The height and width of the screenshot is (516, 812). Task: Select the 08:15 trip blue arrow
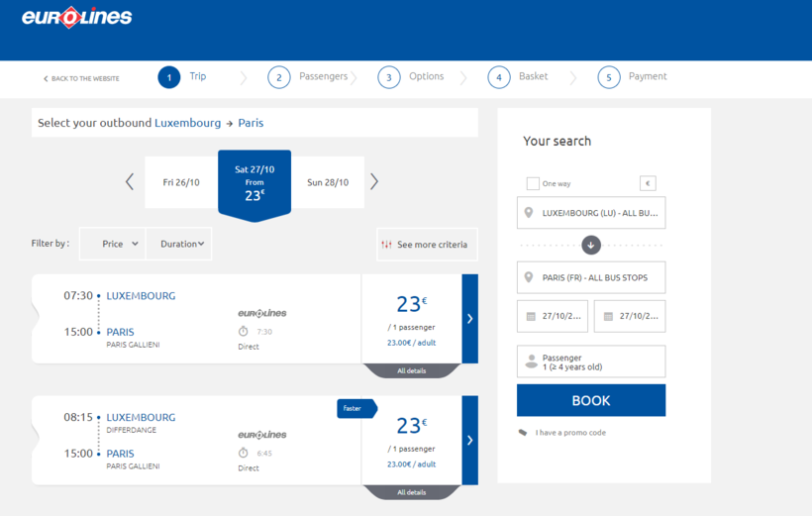(x=469, y=440)
